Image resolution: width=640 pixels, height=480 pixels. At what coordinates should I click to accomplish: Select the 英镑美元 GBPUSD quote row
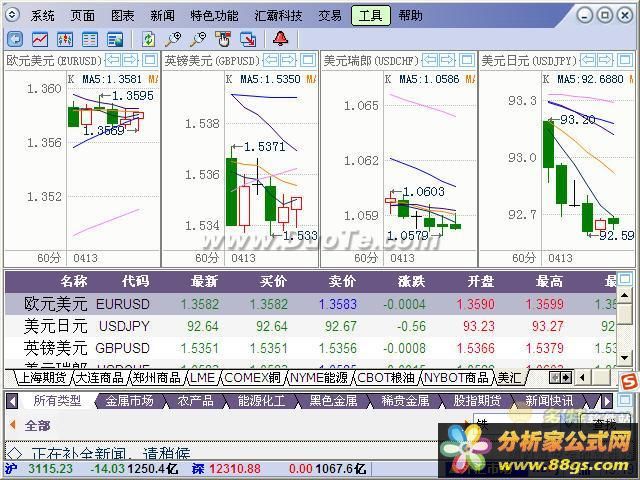pyautogui.click(x=311, y=348)
